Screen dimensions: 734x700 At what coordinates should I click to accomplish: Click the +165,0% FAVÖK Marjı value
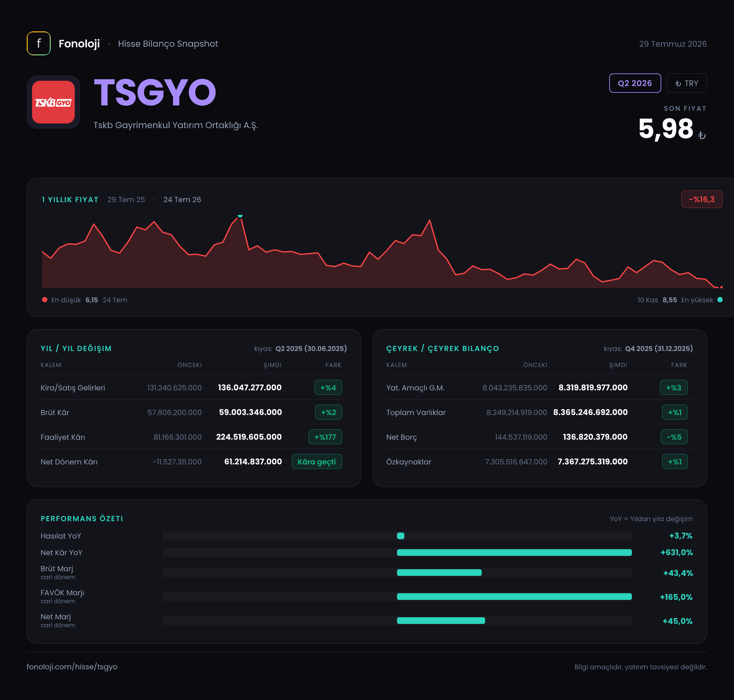676,597
